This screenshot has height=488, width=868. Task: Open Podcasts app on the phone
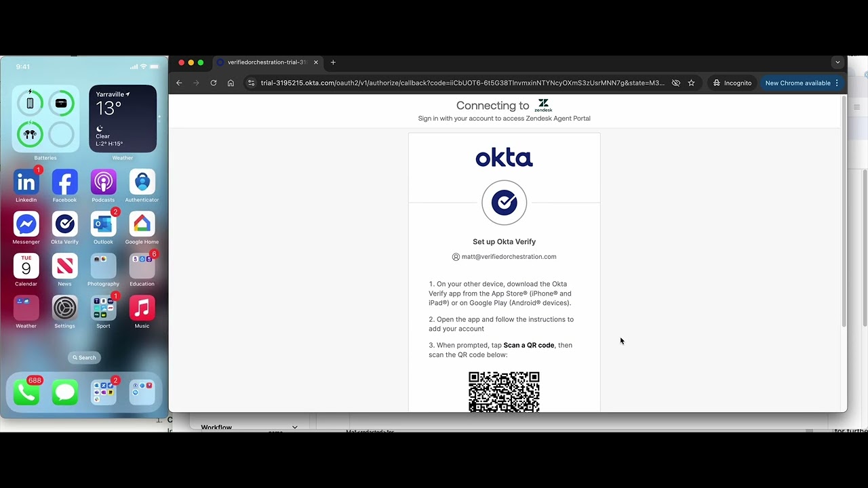[x=103, y=182]
